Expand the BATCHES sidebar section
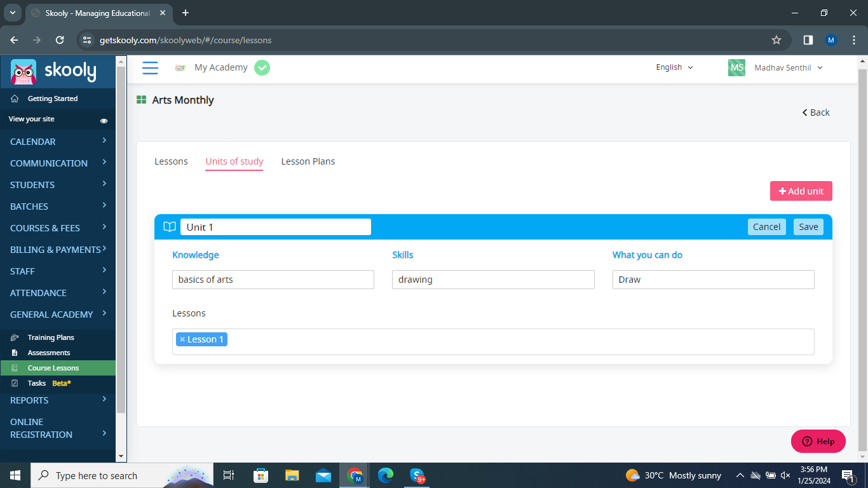Image resolution: width=868 pixels, height=488 pixels. (x=58, y=207)
